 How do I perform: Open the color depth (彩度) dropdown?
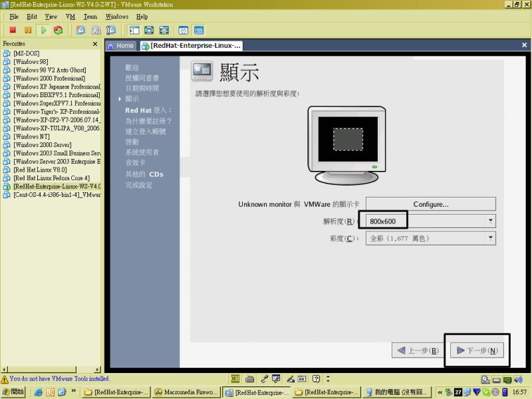click(x=430, y=238)
